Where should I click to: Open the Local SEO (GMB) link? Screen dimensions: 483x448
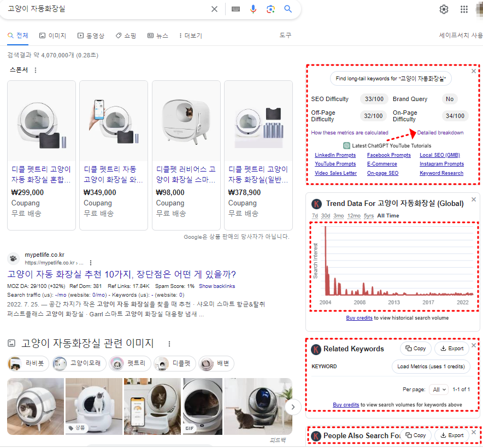click(x=440, y=155)
